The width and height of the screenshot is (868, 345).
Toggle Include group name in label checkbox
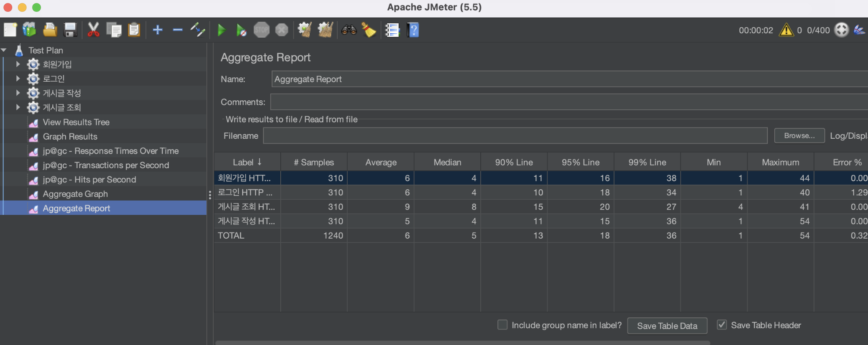(502, 325)
